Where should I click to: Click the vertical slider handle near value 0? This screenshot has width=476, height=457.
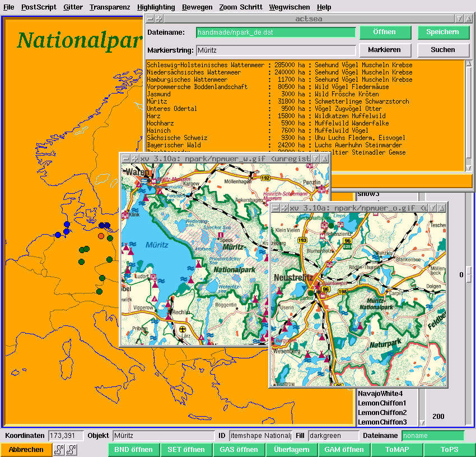[469, 274]
